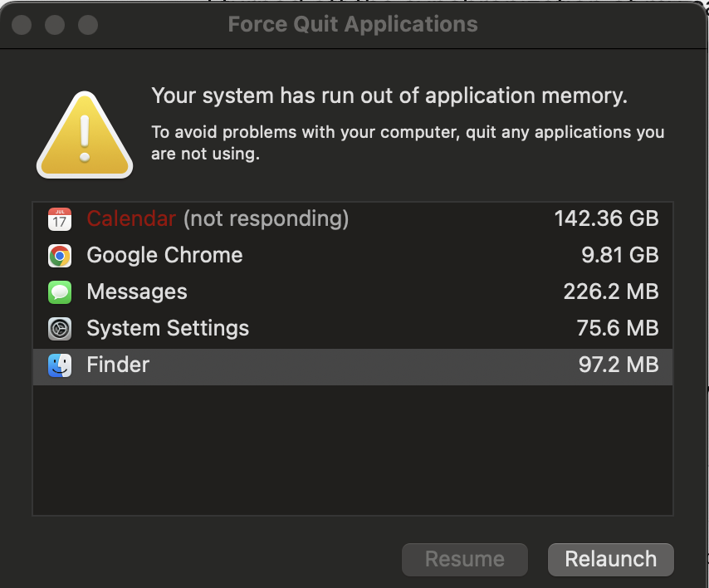Image resolution: width=709 pixels, height=588 pixels.
Task: Select System Settings in the list
Action: [x=168, y=329]
